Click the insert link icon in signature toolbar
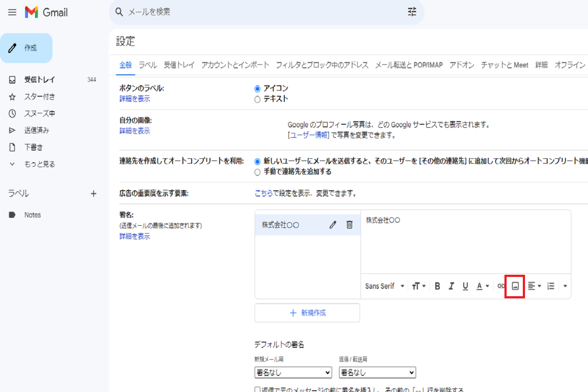This screenshot has width=588, height=392. pos(501,286)
